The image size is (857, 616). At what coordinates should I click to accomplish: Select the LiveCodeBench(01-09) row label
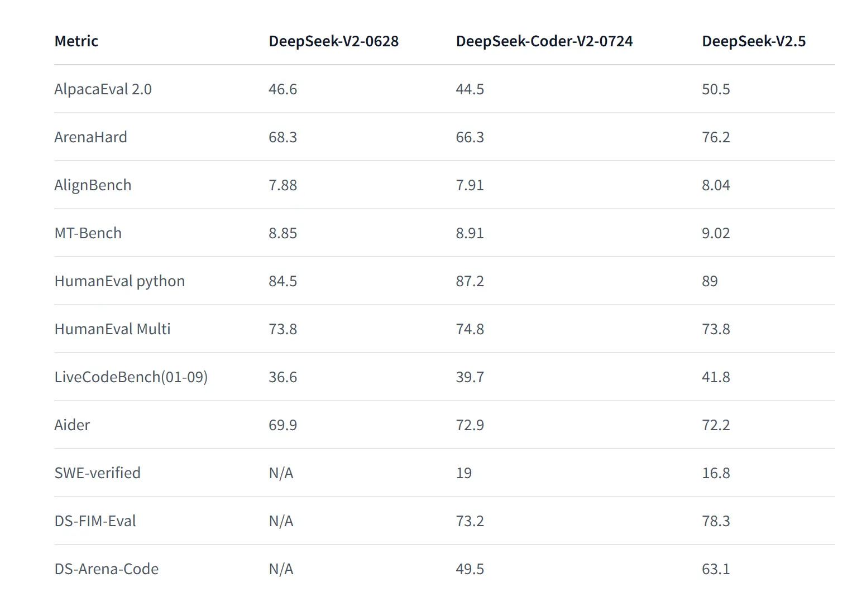click(131, 377)
